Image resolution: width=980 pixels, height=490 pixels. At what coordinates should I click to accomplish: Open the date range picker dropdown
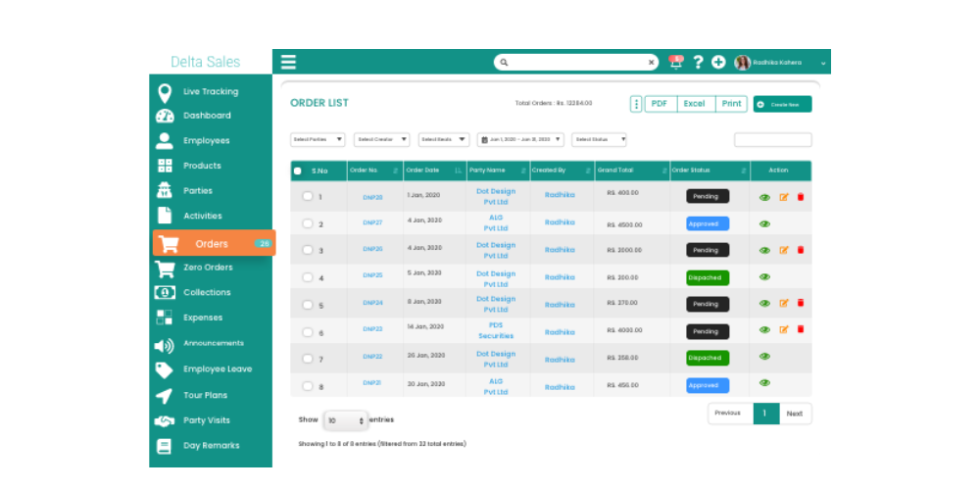coord(520,139)
